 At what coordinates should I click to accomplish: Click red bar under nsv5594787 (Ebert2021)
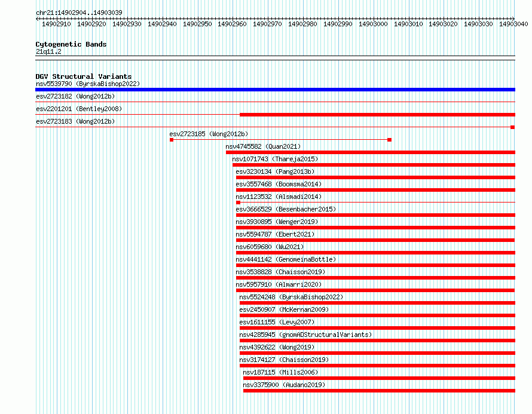point(375,240)
